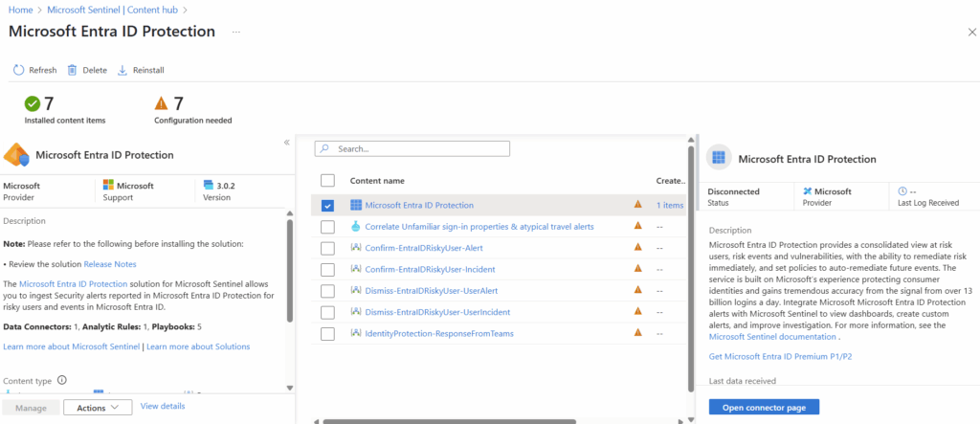The image size is (980, 424).
Task: Check the Correlate Unfamiliar sign-in properties checkbox
Action: coord(327,227)
